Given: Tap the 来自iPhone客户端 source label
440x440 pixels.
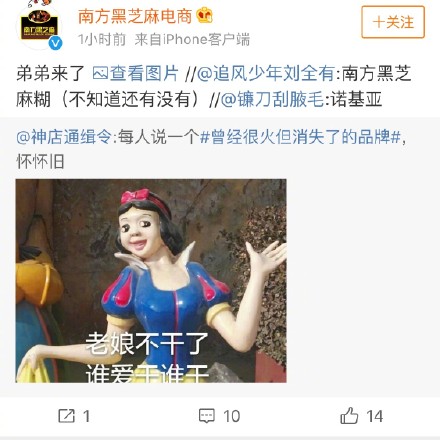Looking at the screenshot, I should pyautogui.click(x=192, y=40).
